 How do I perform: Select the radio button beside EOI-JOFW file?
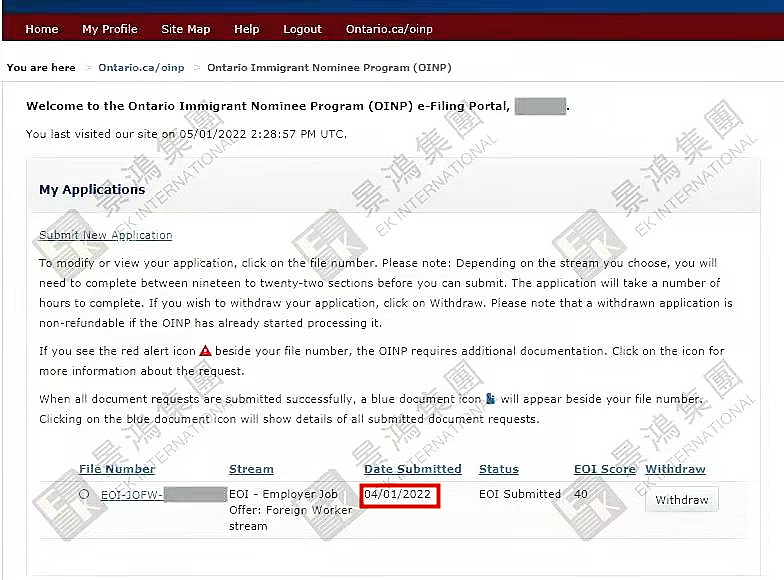[84, 494]
